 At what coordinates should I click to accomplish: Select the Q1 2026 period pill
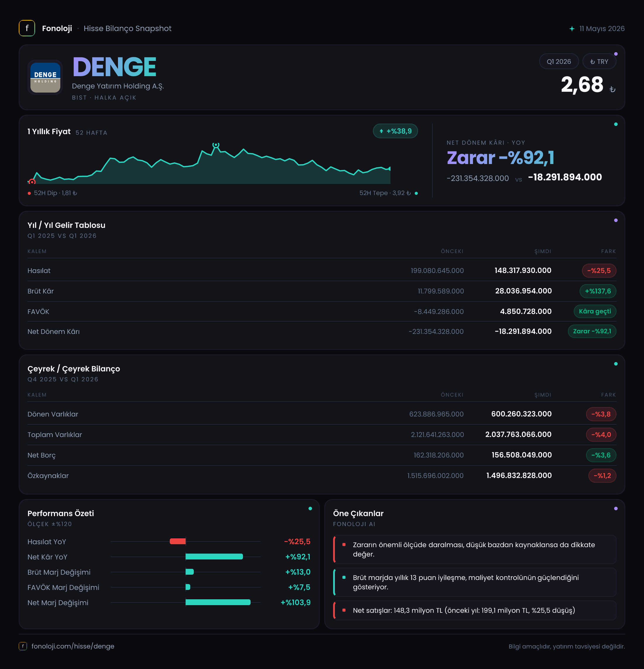point(559,62)
